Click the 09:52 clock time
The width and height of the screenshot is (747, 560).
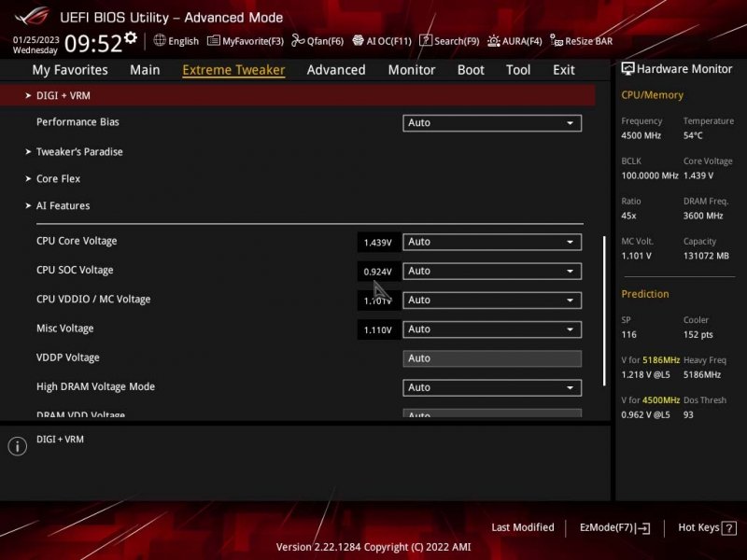pyautogui.click(x=93, y=43)
